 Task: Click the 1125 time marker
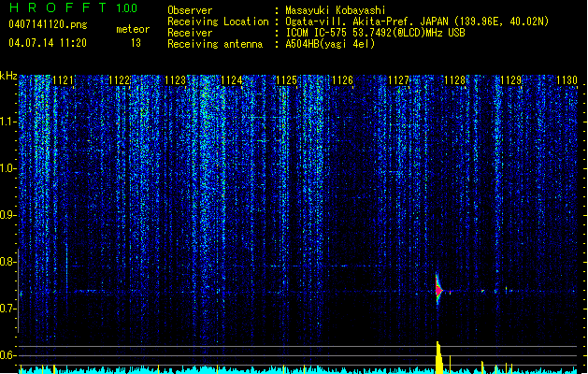tap(286, 80)
